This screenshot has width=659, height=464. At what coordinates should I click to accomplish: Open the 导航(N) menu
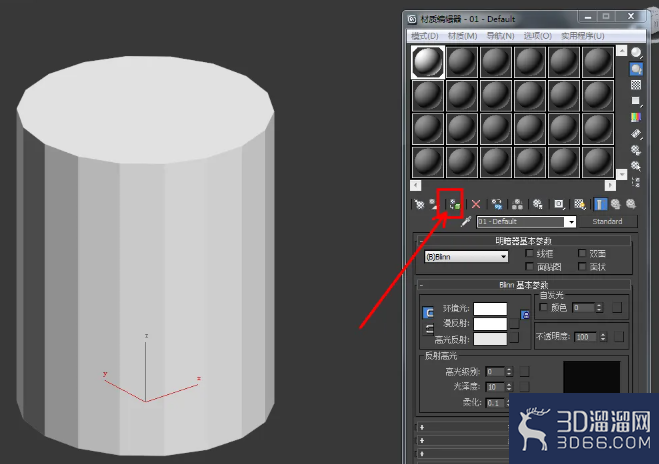(x=500, y=36)
